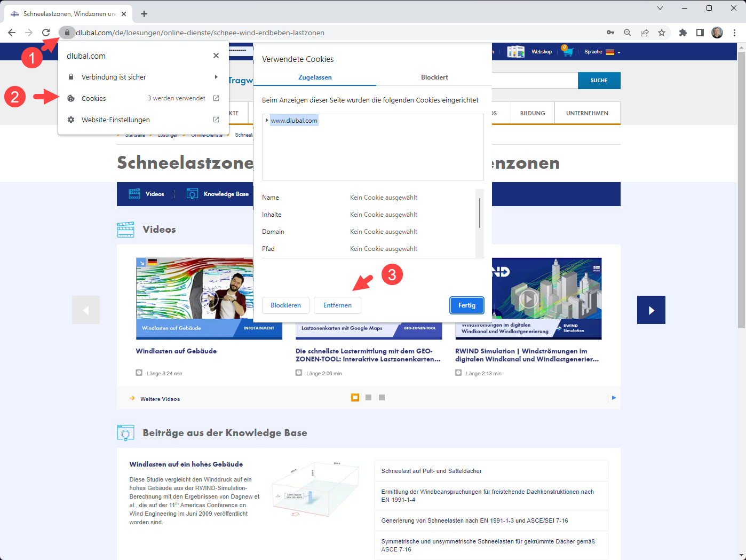Switch to the Blockiert tab
The width and height of the screenshot is (746, 560).
(434, 77)
